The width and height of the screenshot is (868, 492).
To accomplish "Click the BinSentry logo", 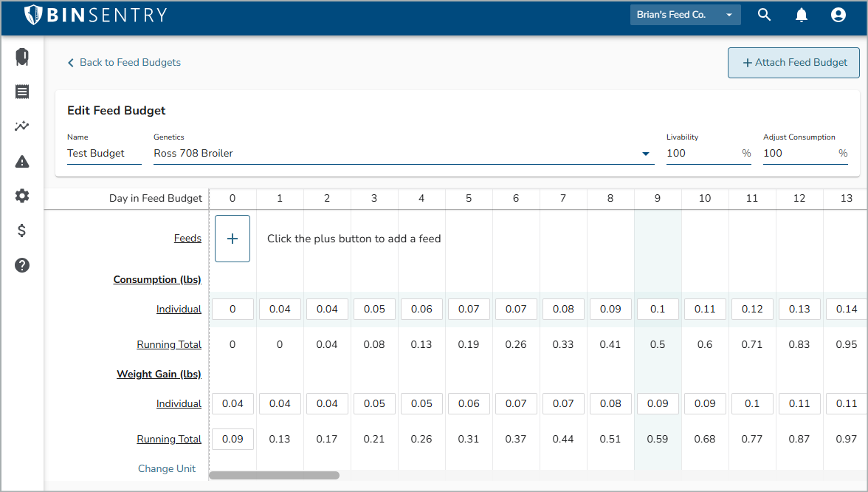I will pyautogui.click(x=96, y=14).
